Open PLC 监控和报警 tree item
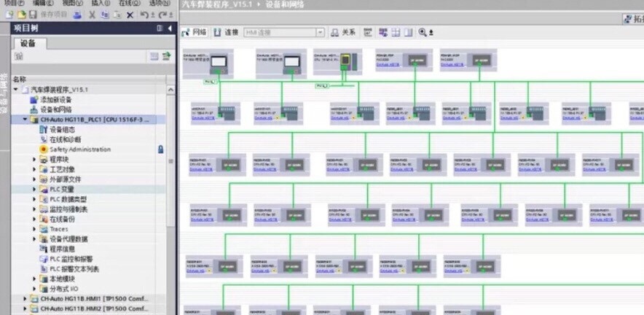This screenshot has width=644, height=315. click(71, 259)
